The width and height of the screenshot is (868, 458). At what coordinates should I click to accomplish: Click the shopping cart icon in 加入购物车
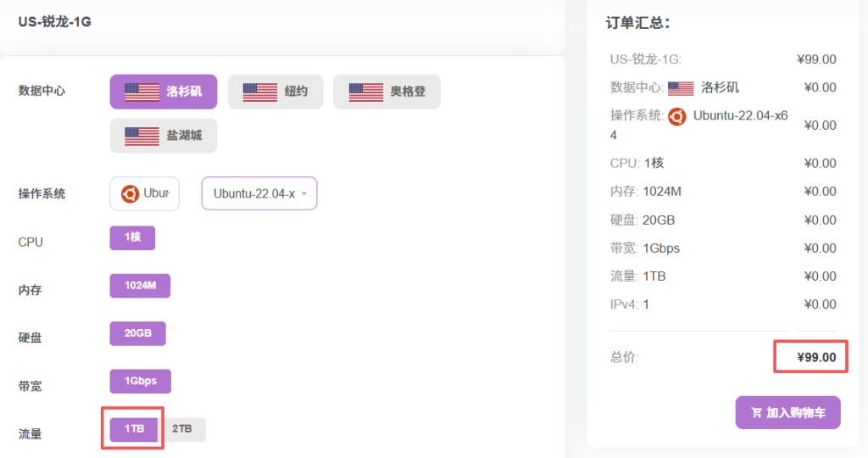[756, 413]
